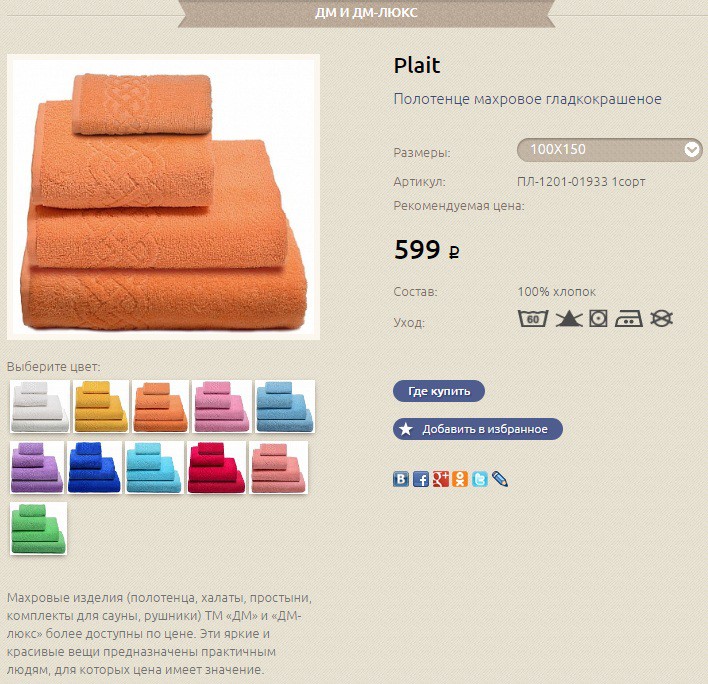This screenshot has width=708, height=684.
Task: Choose the yellow towel color swatch
Action: point(101,406)
